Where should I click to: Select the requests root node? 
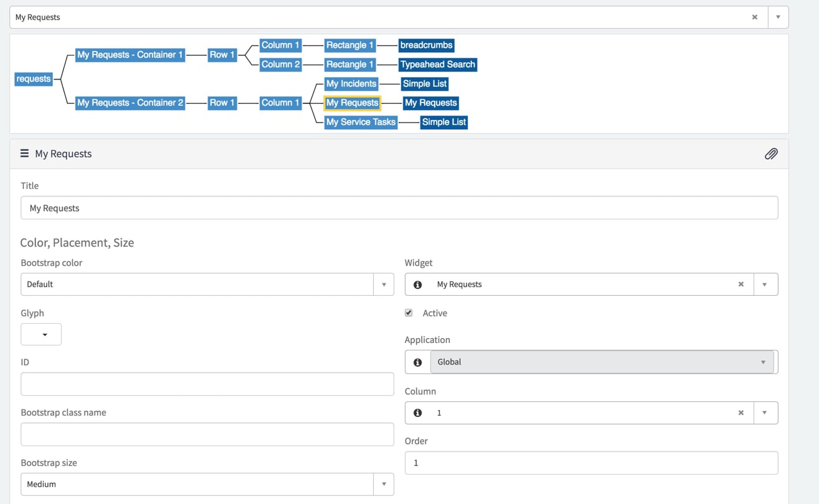tap(34, 79)
